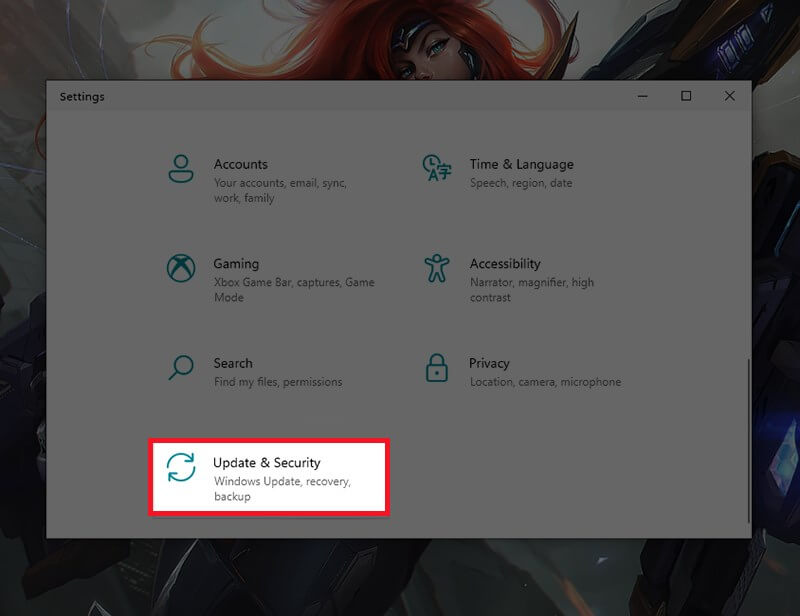
Task: Maximize the Settings window
Action: [686, 96]
